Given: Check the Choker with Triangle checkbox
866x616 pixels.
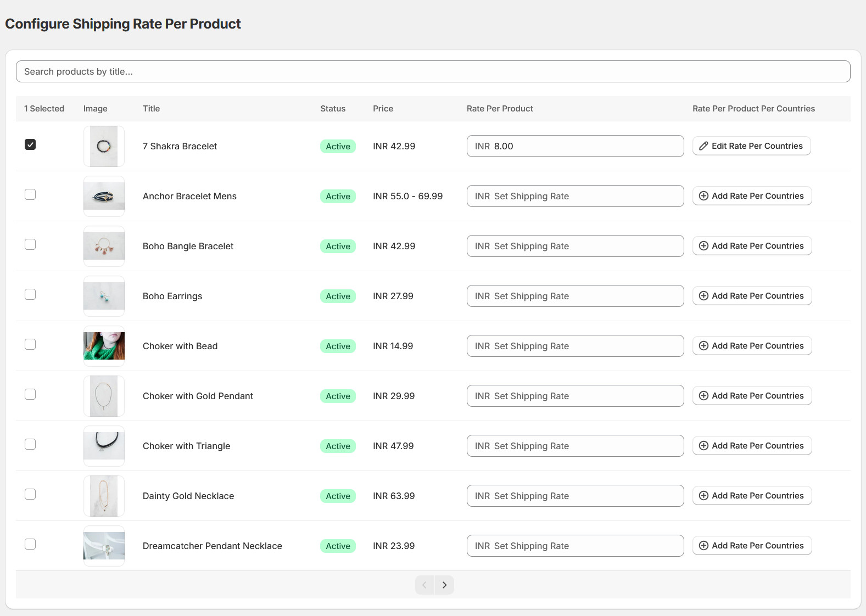Looking at the screenshot, I should point(30,444).
